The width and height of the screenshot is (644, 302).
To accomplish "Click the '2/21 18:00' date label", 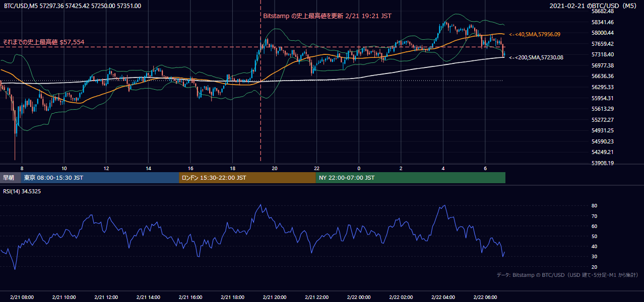I will 232,297.
